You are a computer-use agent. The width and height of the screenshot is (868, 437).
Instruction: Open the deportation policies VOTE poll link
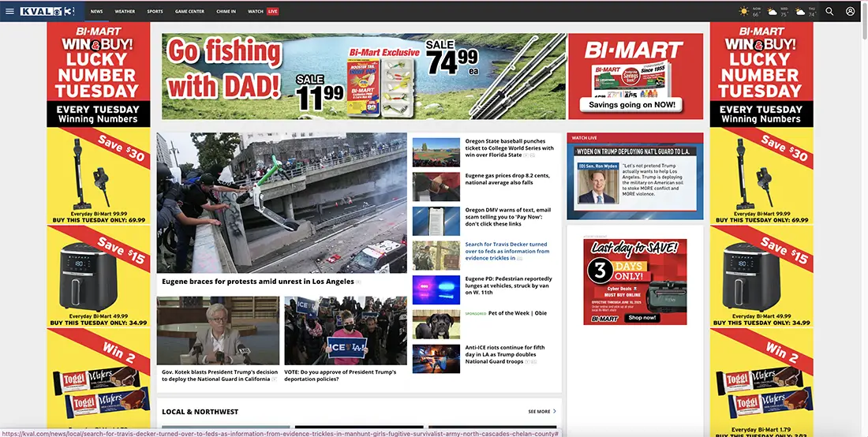point(340,375)
